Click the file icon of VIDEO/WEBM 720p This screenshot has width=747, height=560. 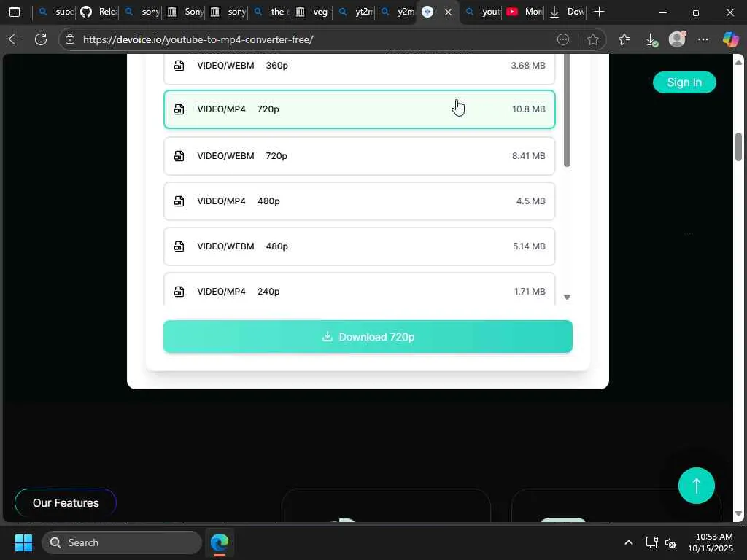tap(179, 156)
